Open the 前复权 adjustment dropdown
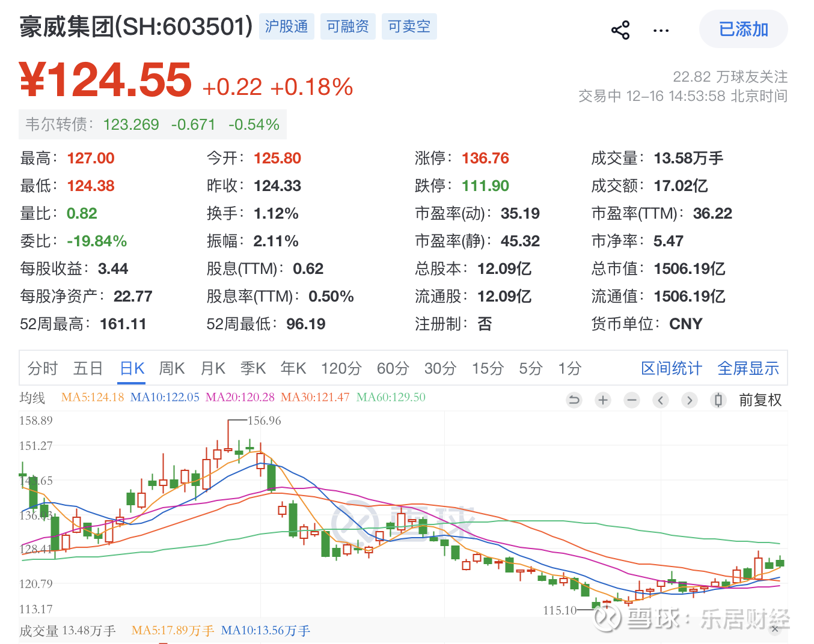Image resolution: width=814 pixels, height=644 pixels. pyautogui.click(x=760, y=400)
